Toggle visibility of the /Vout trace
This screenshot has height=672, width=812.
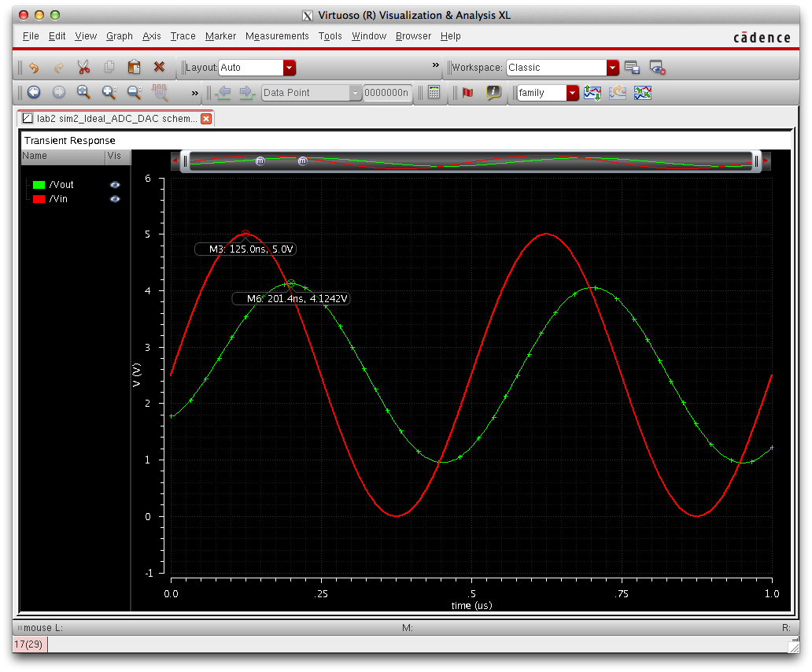[115, 185]
